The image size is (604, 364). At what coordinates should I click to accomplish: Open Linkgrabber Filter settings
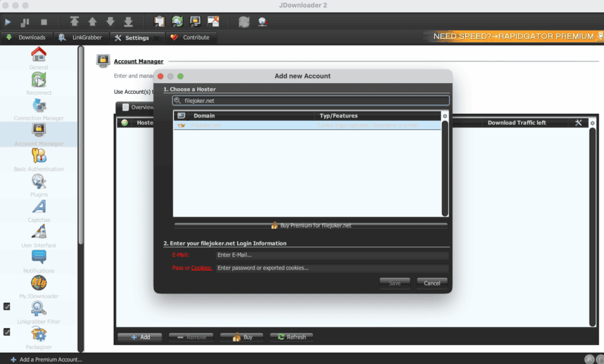(38, 313)
